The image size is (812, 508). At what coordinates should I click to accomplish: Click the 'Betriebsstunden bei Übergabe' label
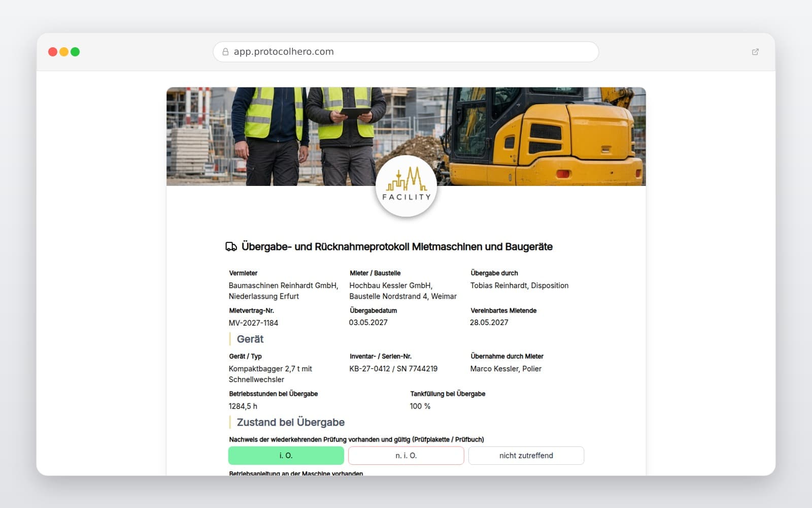pyautogui.click(x=274, y=394)
